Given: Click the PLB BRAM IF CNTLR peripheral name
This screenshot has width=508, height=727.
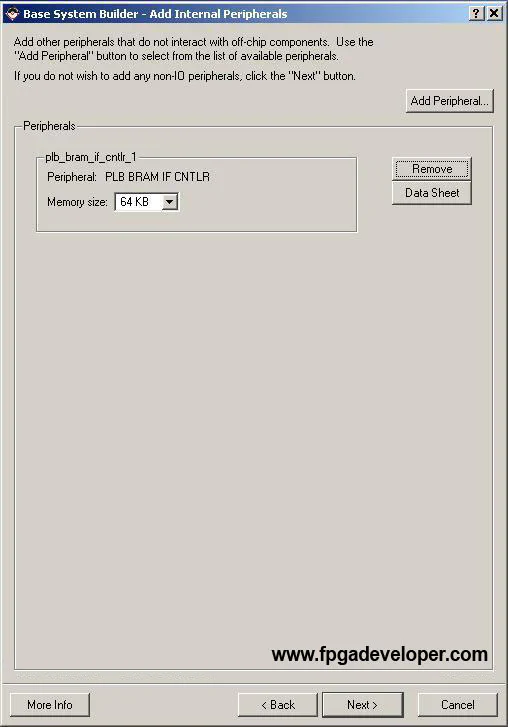Looking at the screenshot, I should click(x=158, y=177).
